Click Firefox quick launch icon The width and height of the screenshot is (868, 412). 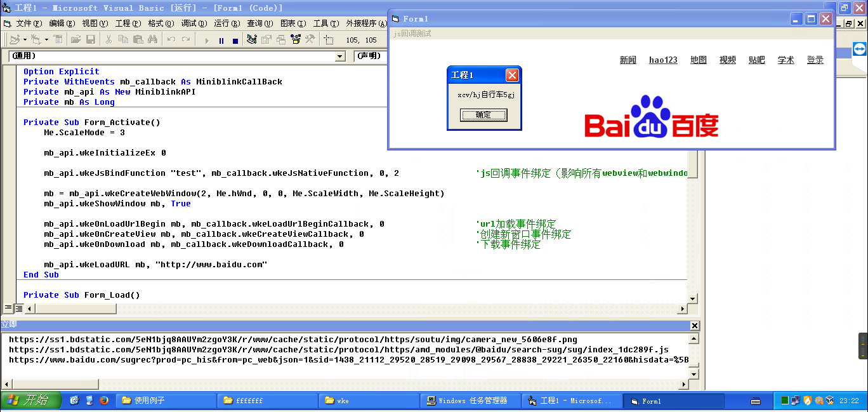point(105,401)
